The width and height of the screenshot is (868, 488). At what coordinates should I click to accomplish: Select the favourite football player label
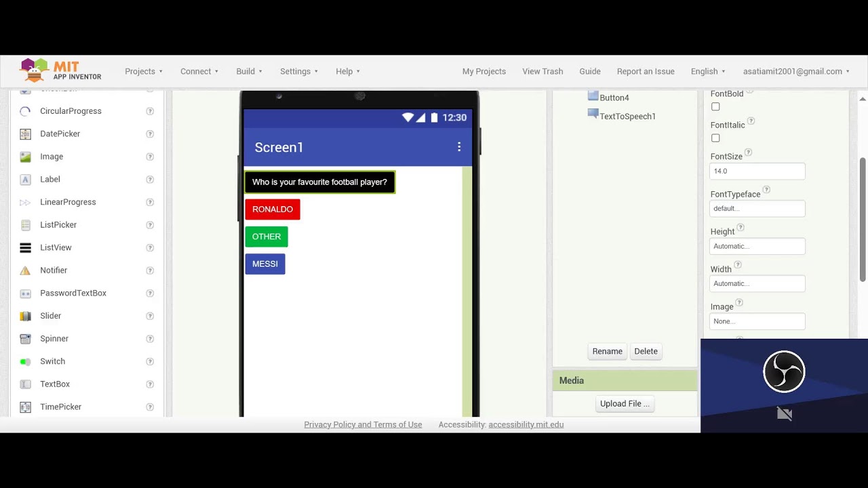(319, 182)
